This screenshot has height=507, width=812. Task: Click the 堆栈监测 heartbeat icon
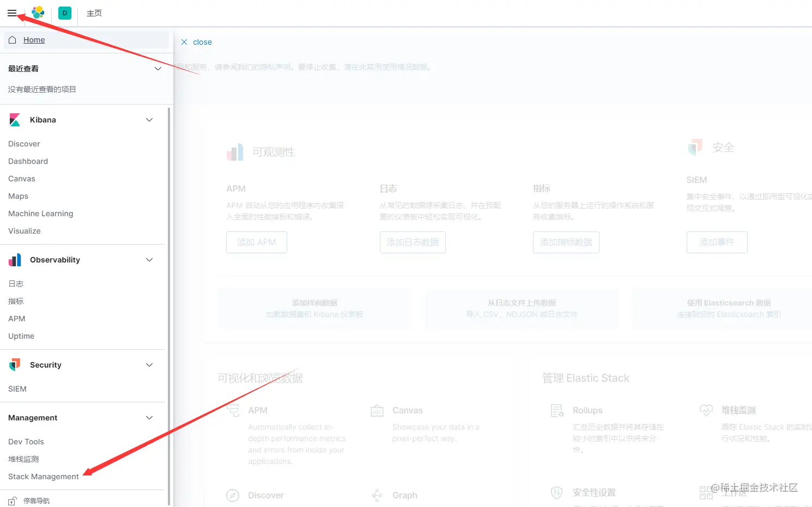(706, 410)
